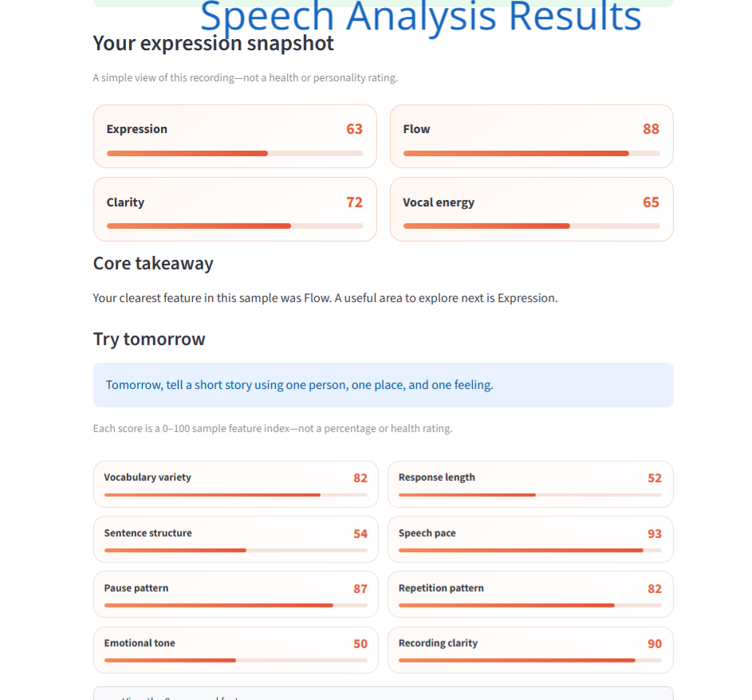
Task: Select the Response length card
Action: (530, 484)
